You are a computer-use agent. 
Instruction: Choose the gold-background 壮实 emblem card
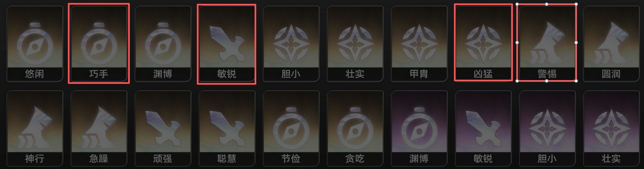[355, 44]
